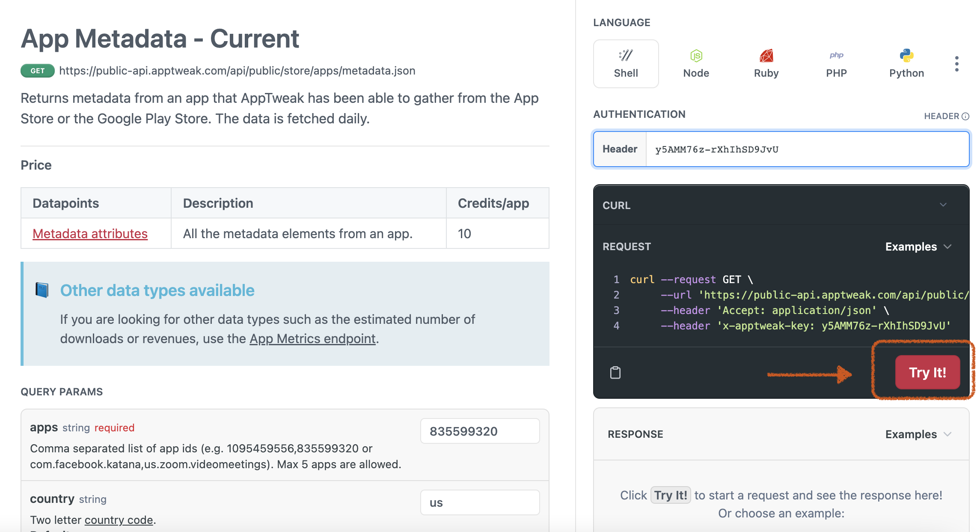Follow the App Metrics endpoint link
980x532 pixels.
[312, 338]
